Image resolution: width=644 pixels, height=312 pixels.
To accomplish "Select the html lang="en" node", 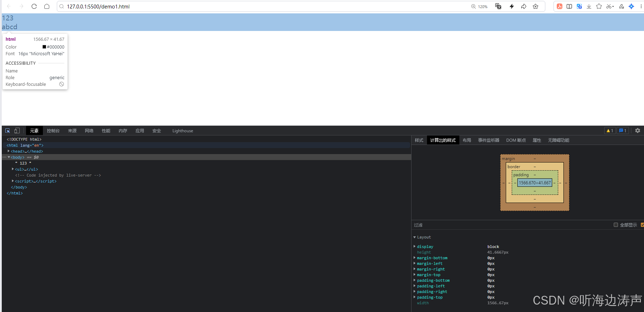I will (x=25, y=145).
